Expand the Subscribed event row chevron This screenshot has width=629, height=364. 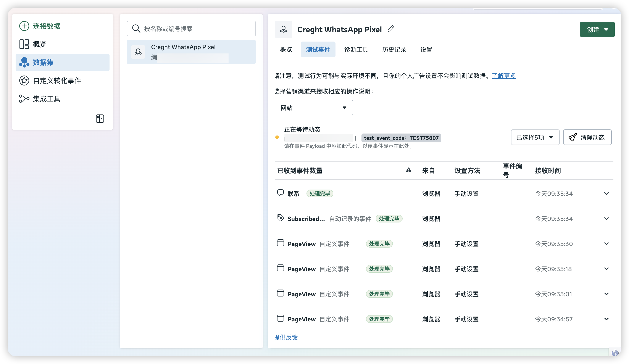point(606,219)
